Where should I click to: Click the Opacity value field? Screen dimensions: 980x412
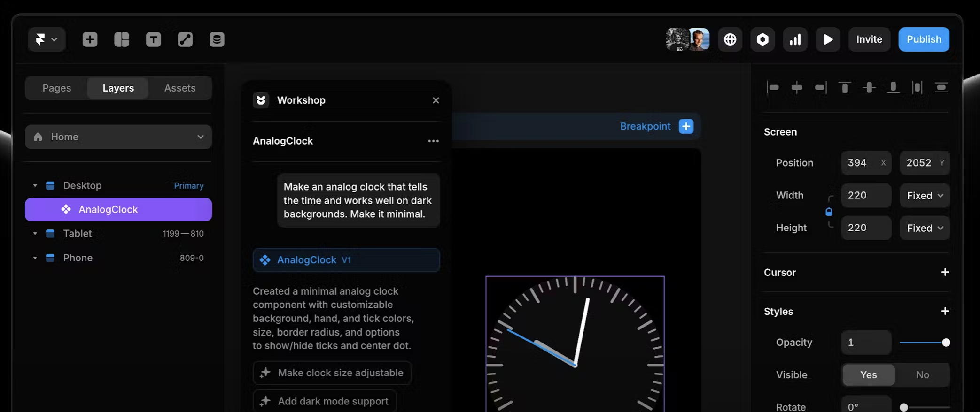pyautogui.click(x=866, y=343)
